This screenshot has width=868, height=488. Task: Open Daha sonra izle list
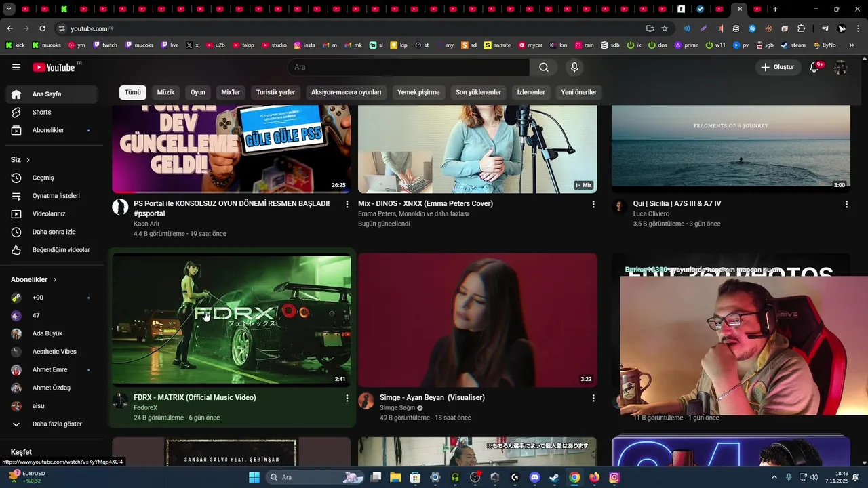pyautogui.click(x=52, y=232)
